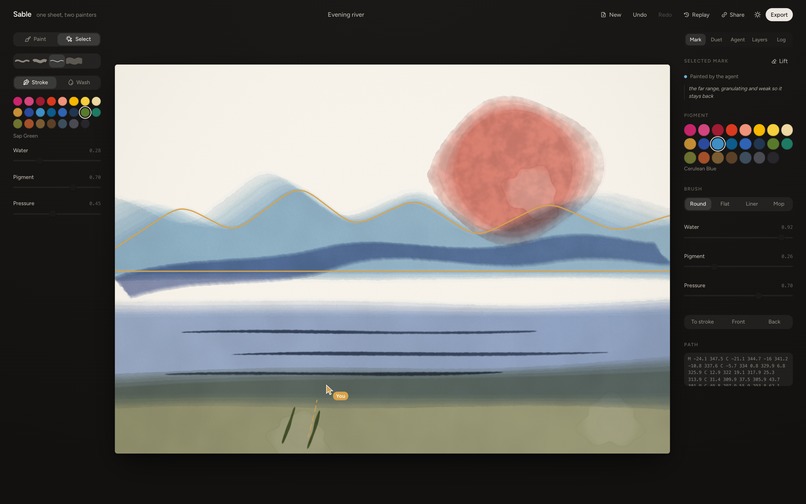Pick near-black swatch in Pigment panel
The height and width of the screenshot is (504, 806).
(x=773, y=158)
